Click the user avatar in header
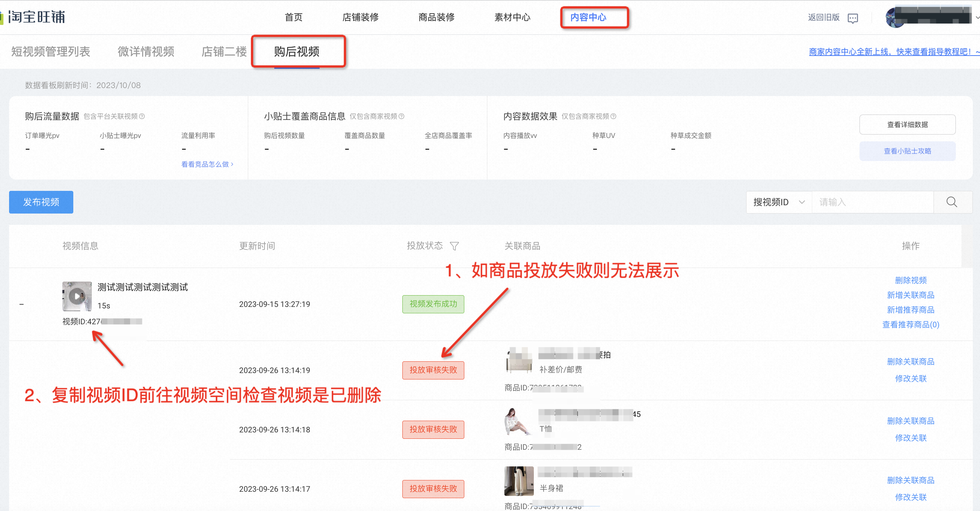 [895, 17]
